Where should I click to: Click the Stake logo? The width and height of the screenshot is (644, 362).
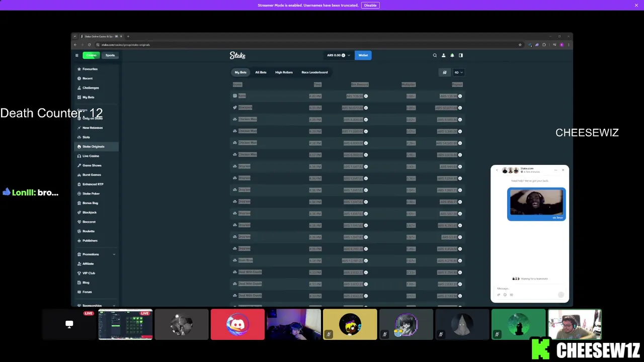(237, 55)
